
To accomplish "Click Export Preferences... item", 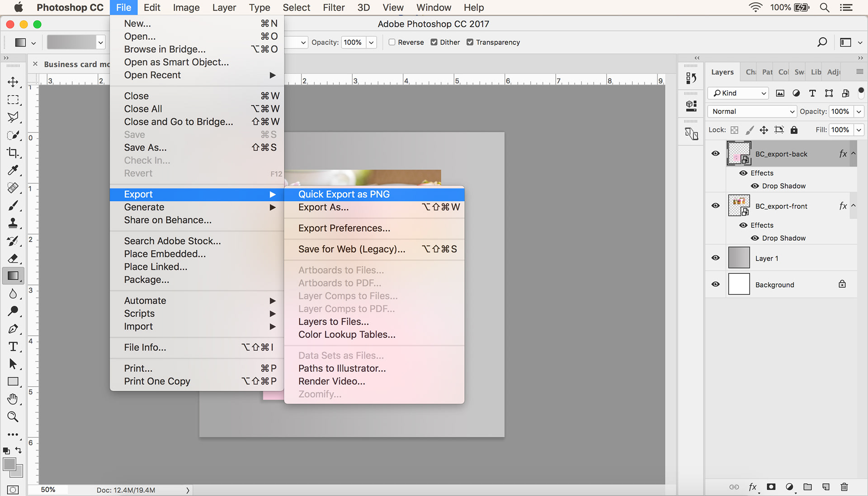I will 374,228.
